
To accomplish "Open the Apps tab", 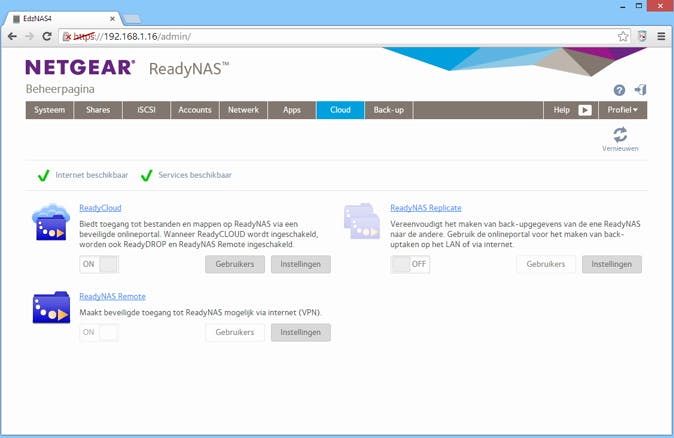I will 292,110.
